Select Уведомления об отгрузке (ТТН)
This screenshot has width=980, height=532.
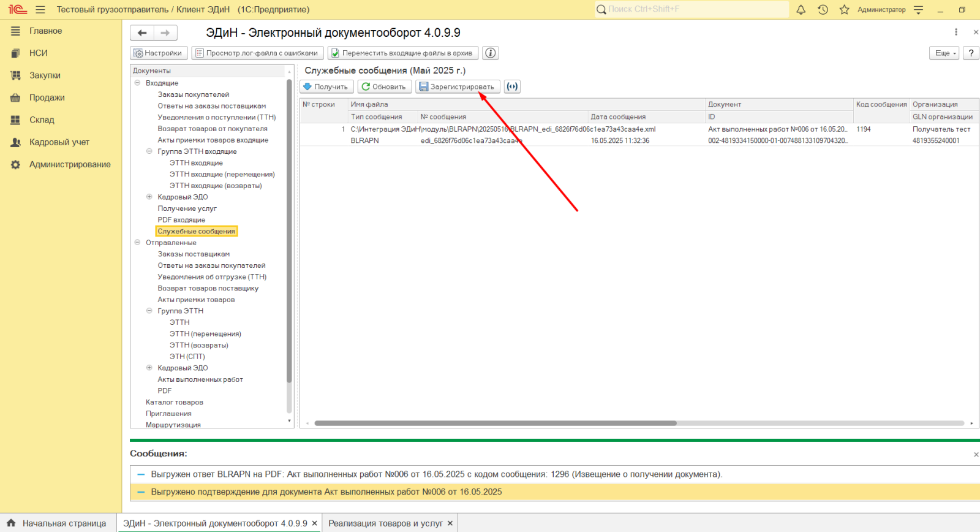[x=212, y=277]
